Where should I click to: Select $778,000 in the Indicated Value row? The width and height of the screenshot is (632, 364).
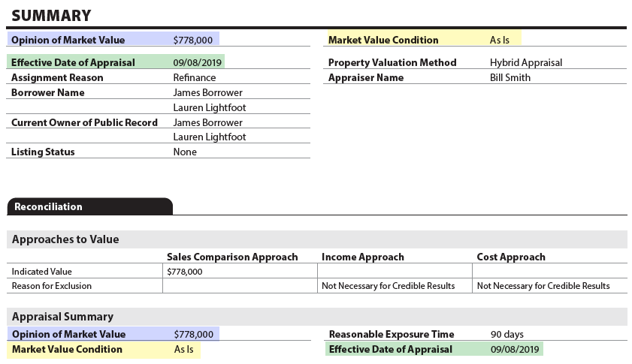[185, 272]
